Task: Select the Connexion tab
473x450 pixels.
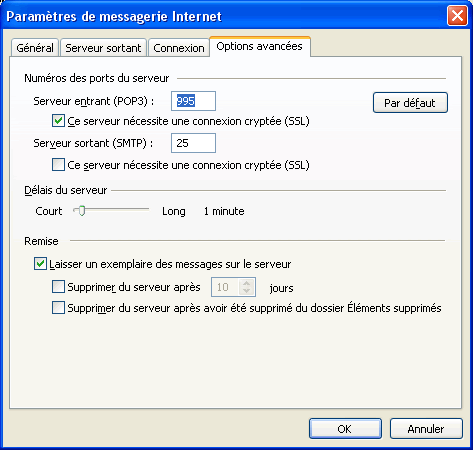Action: [x=179, y=48]
